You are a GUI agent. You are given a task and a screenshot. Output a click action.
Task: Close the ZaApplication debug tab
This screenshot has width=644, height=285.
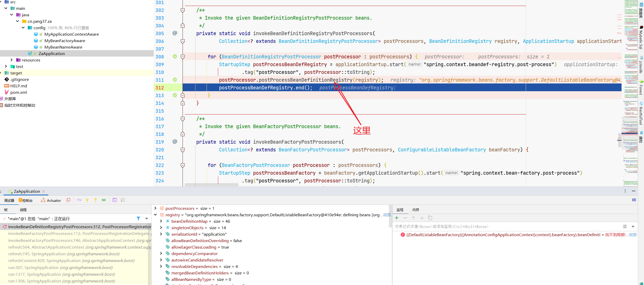(44, 191)
